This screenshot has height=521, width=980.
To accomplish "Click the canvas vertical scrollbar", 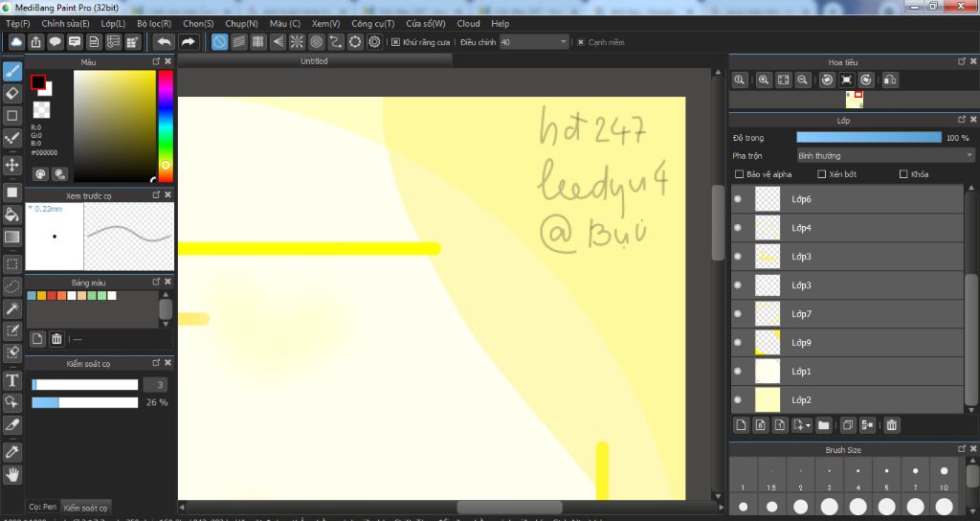I will (718, 222).
